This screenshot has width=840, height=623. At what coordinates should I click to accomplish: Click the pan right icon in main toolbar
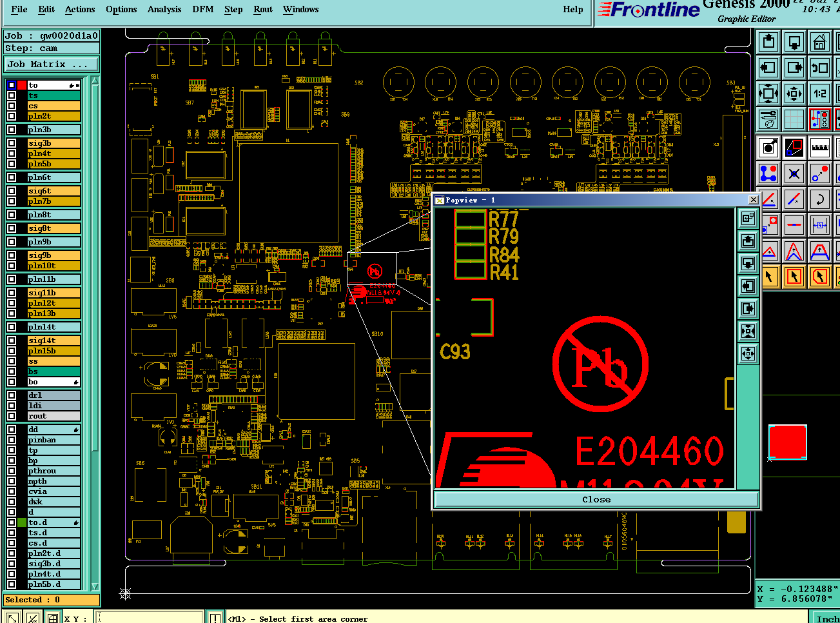tap(794, 68)
